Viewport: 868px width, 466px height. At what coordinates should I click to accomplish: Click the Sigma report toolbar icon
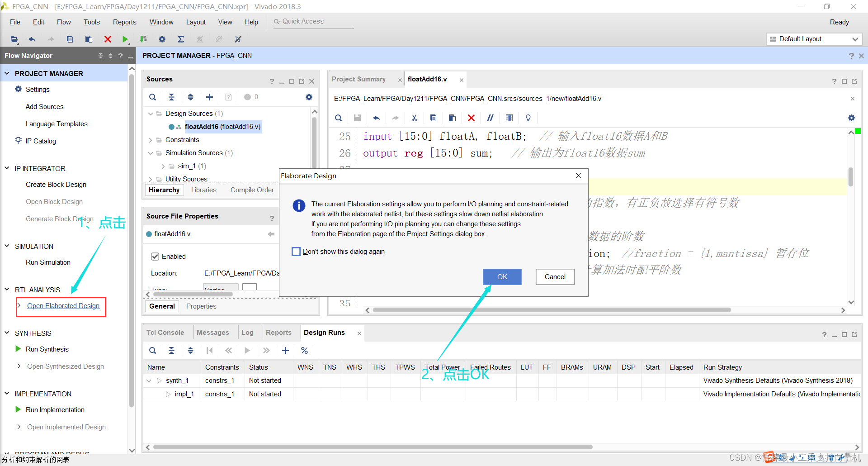(x=181, y=39)
